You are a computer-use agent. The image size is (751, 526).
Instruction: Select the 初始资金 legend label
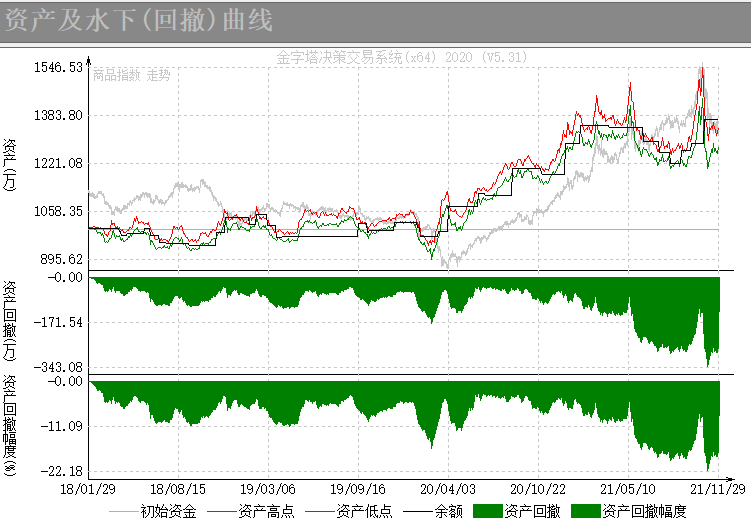click(x=169, y=512)
